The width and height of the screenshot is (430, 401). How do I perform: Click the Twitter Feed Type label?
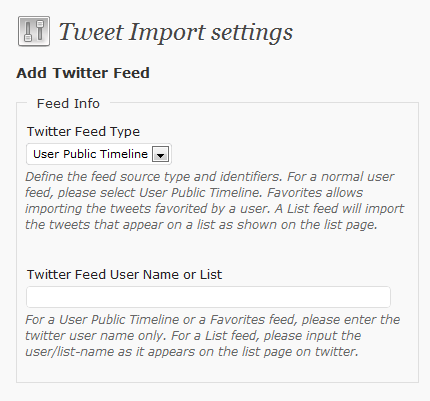pos(83,131)
